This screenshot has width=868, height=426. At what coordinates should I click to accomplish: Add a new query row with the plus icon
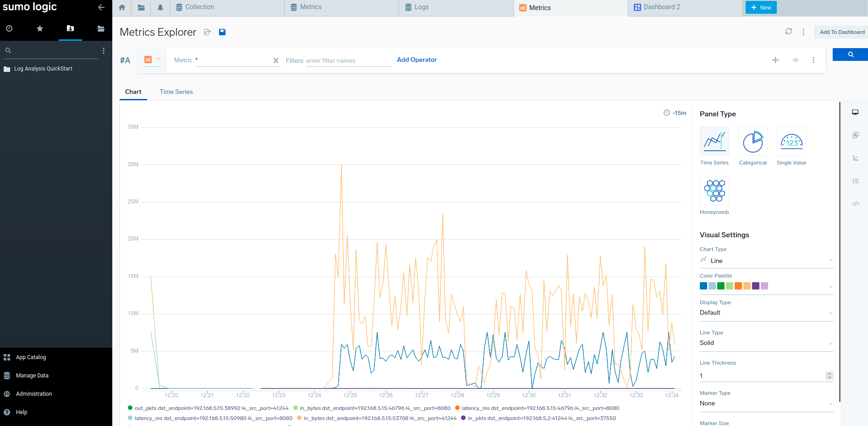click(775, 60)
